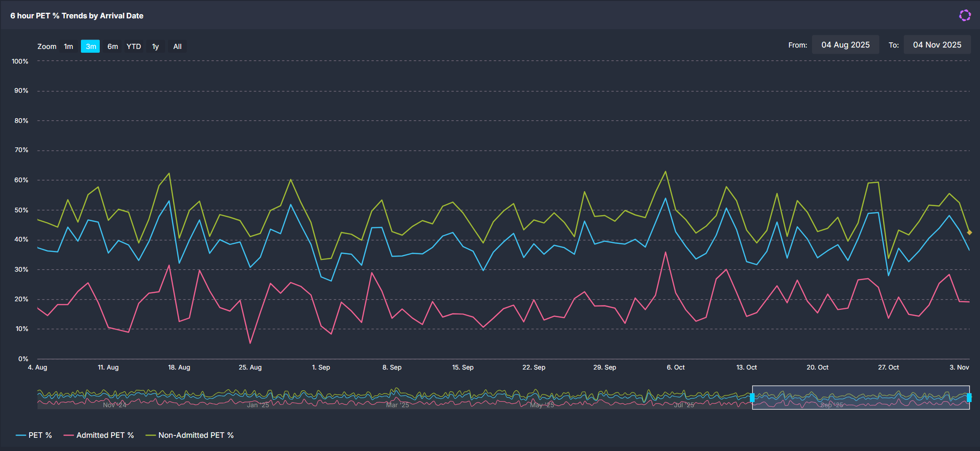Screen dimensions: 980x451
Task: Choose the YTD zoom option
Action: [134, 46]
